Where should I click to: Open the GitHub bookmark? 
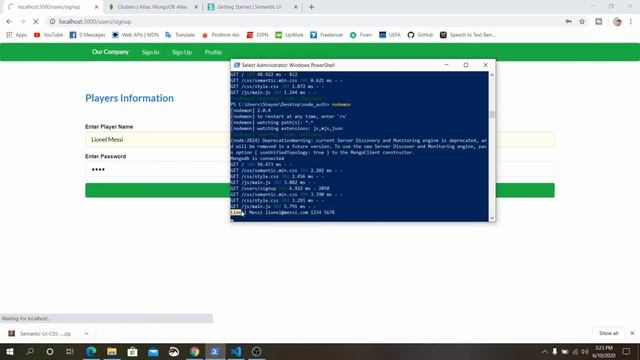(x=420, y=35)
